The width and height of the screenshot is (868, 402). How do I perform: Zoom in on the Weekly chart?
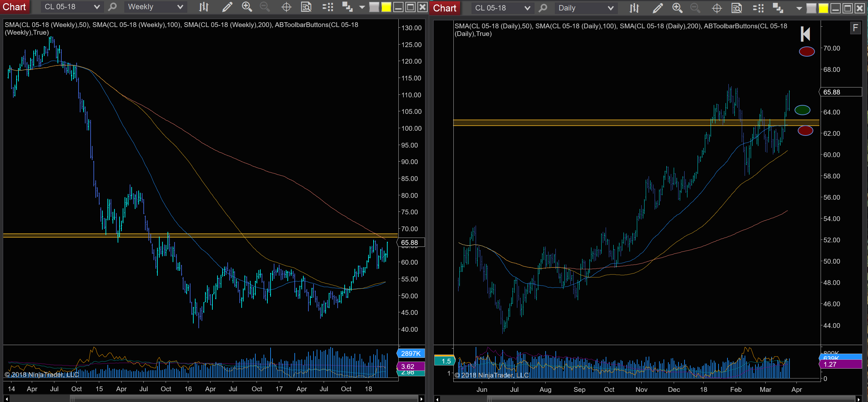[247, 7]
